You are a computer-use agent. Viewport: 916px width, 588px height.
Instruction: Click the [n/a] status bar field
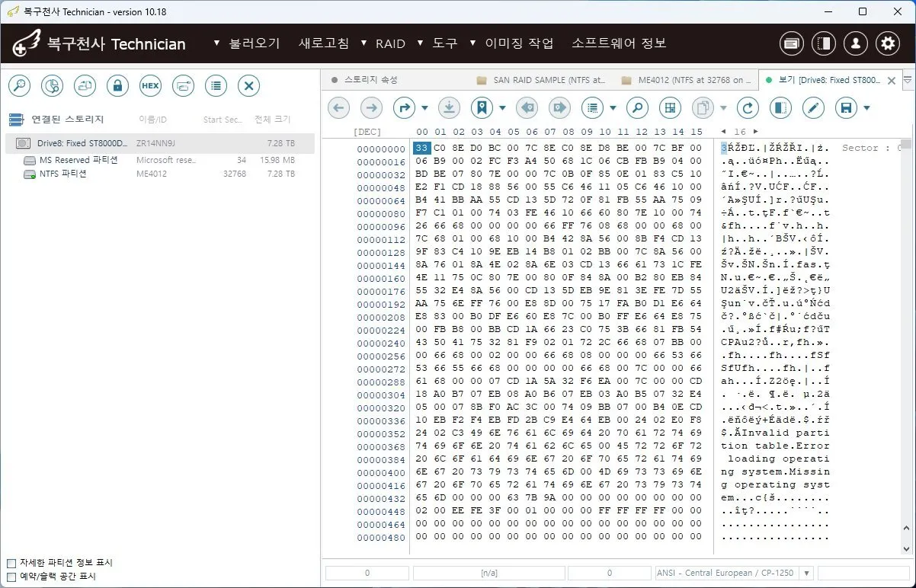coord(488,573)
